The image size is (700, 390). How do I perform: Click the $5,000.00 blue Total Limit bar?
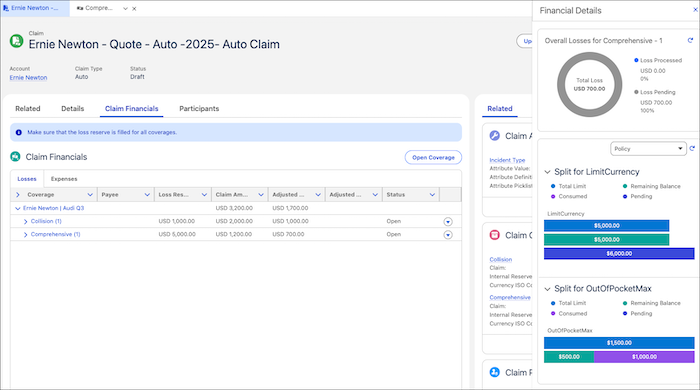click(606, 226)
